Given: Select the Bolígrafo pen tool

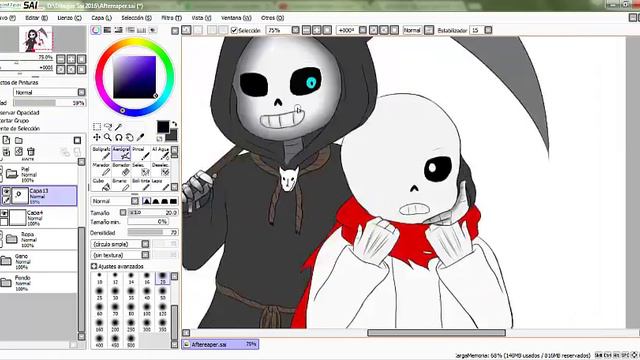Looking at the screenshot, I should [x=101, y=153].
